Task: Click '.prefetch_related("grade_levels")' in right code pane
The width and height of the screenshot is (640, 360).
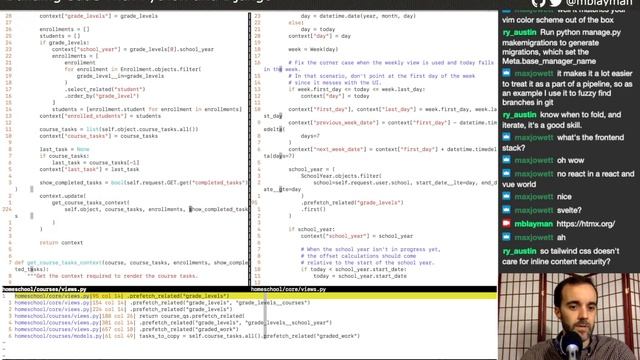Action: click(x=352, y=202)
